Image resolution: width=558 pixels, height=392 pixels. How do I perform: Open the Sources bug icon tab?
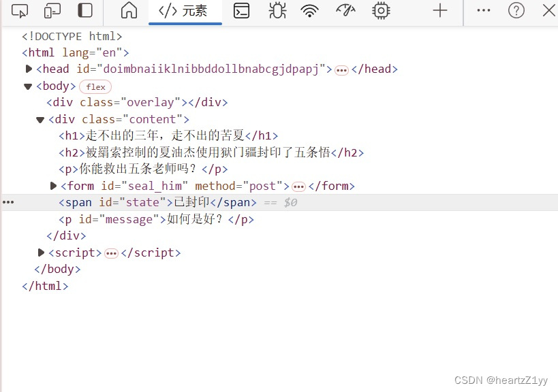[277, 10]
